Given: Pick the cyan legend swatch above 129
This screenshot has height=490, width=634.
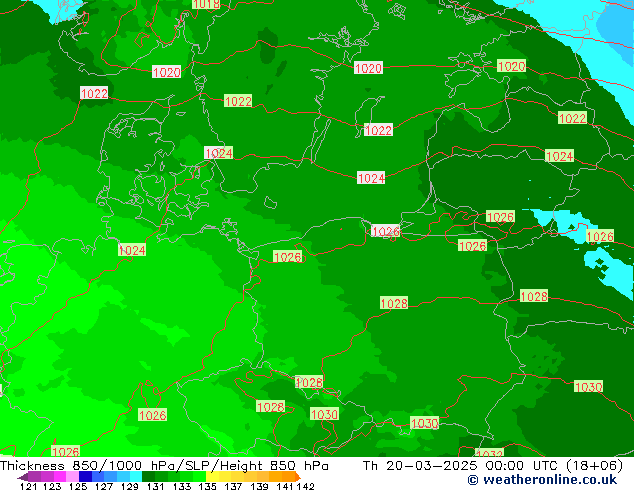Looking at the screenshot, I should click(136, 476).
